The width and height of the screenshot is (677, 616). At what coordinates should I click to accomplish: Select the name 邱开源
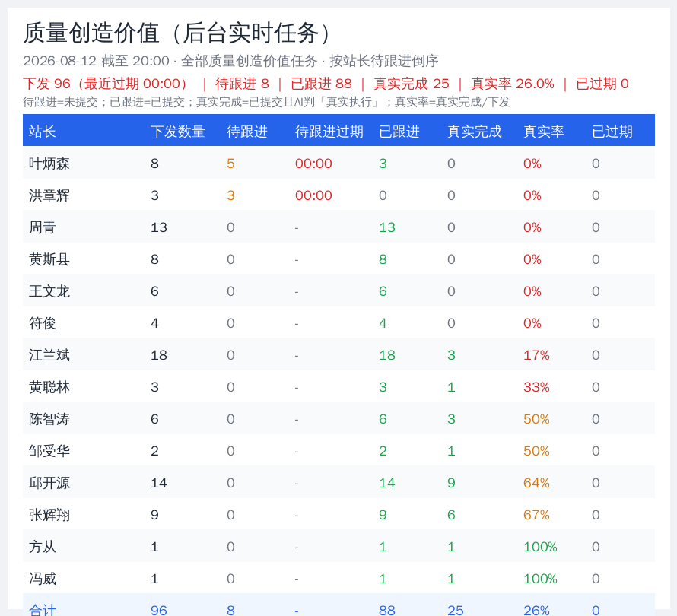click(49, 483)
